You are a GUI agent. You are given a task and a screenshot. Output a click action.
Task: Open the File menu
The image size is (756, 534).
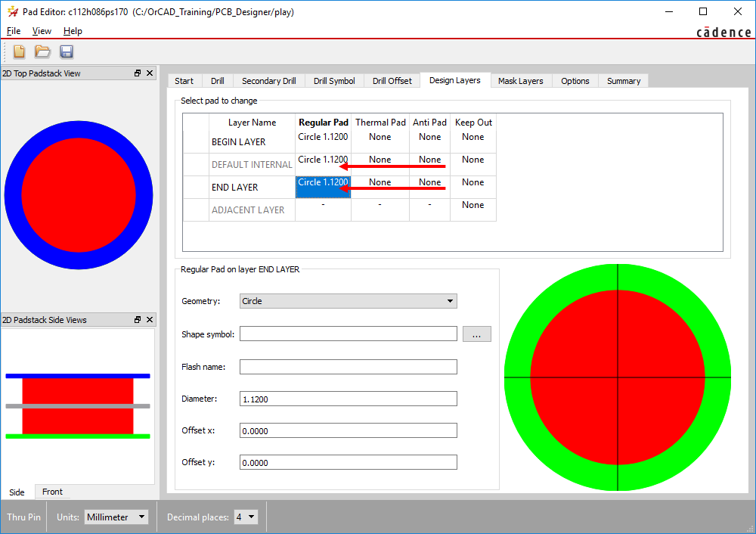tap(14, 31)
